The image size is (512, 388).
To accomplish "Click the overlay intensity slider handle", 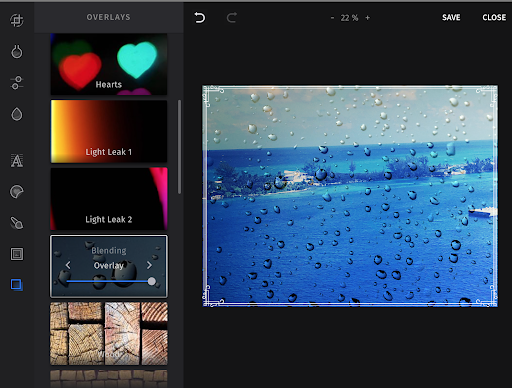I will [x=152, y=281].
